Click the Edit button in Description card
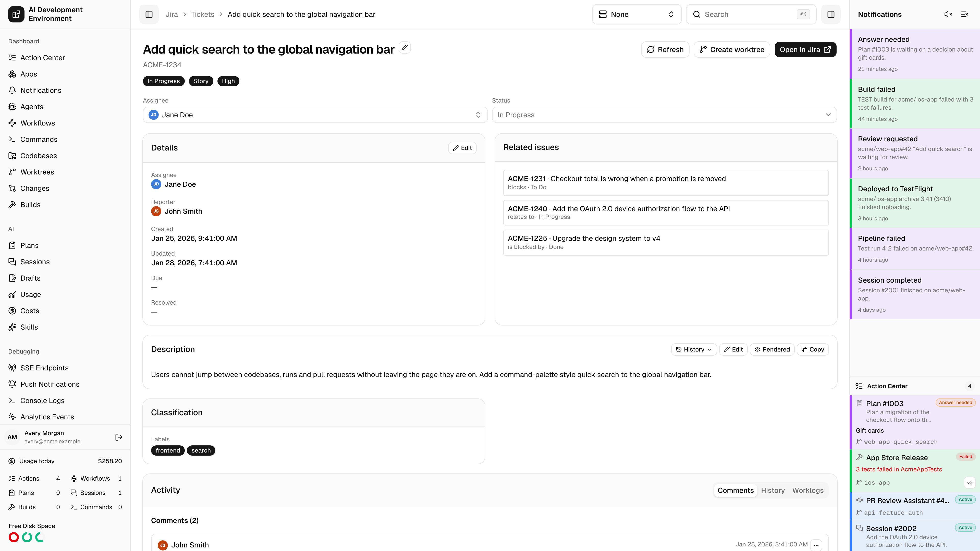Image resolution: width=980 pixels, height=551 pixels. click(733, 349)
